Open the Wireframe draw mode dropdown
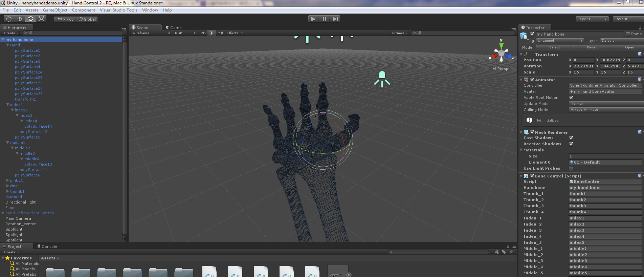This screenshot has width=644, height=277. pyautogui.click(x=151, y=33)
